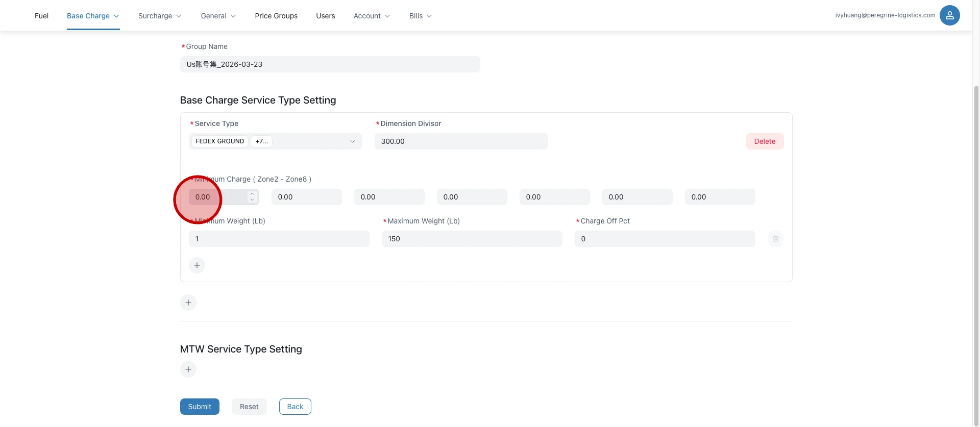Click the Dimension Divisor input field
Screen dimensions: 980x427
pos(461,141)
